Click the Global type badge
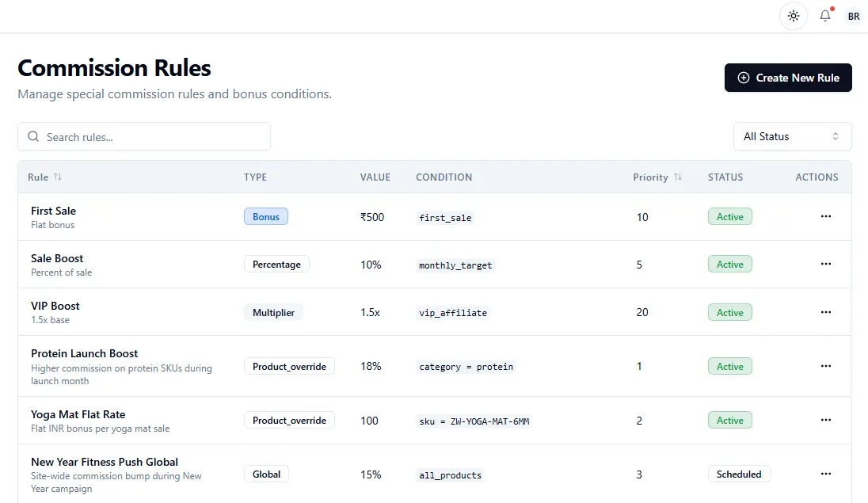The height and width of the screenshot is (503, 868). tap(266, 474)
